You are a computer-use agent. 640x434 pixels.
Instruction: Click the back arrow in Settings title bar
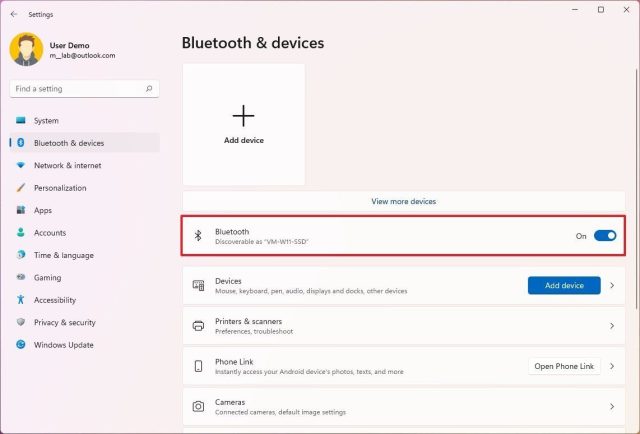point(14,14)
